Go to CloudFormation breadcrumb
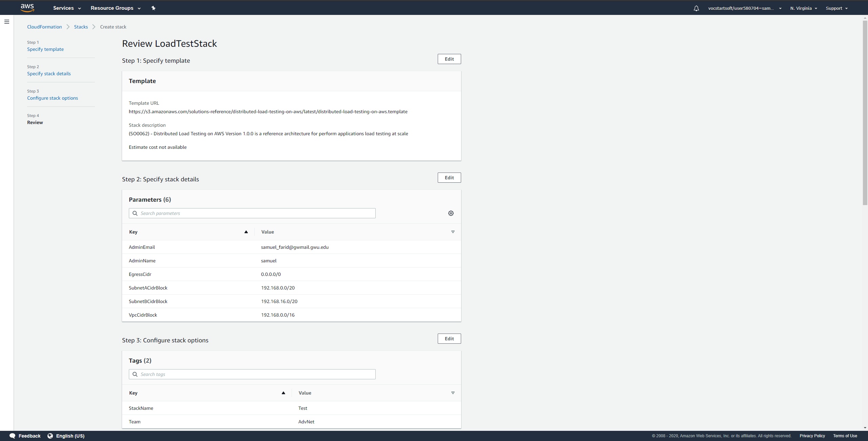This screenshot has width=868, height=441. pos(44,27)
